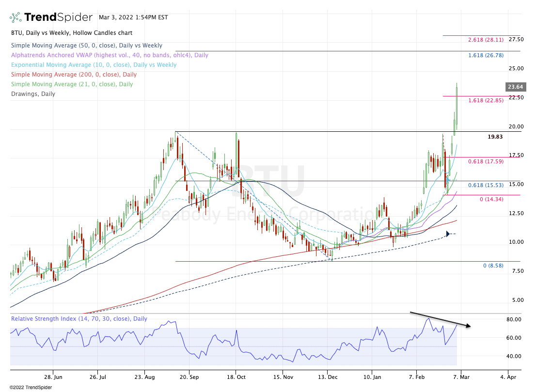Select the Simple Moving Average 50 legend entry

(86, 46)
